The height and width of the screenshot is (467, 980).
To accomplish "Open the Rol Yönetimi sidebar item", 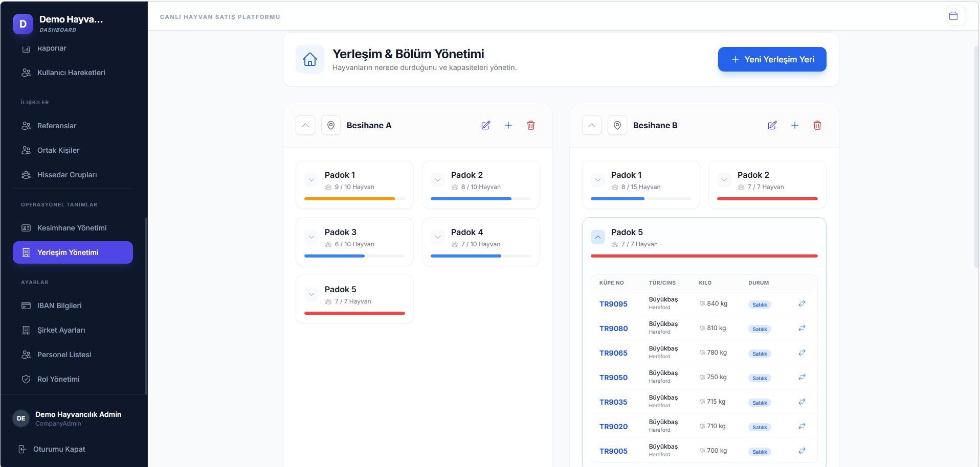I will (58, 379).
